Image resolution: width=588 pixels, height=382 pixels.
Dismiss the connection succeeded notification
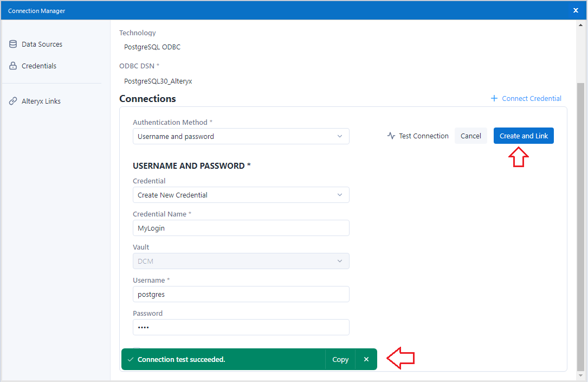pos(366,359)
